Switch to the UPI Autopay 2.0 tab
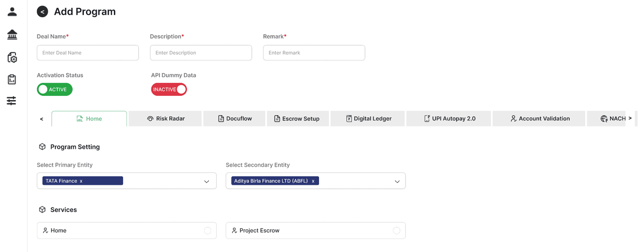The height and width of the screenshot is (252, 644). [x=449, y=119]
